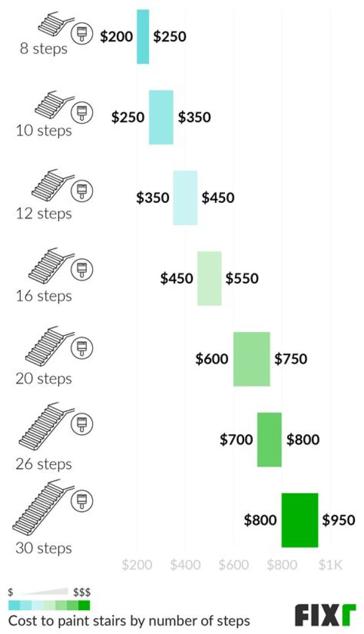Select the 30 steps dark green bar
Screen dimensions: 364x634
[x=300, y=520]
